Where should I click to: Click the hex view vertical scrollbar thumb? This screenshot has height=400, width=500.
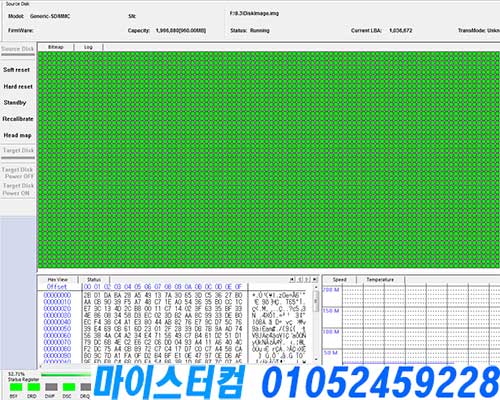(x=316, y=301)
